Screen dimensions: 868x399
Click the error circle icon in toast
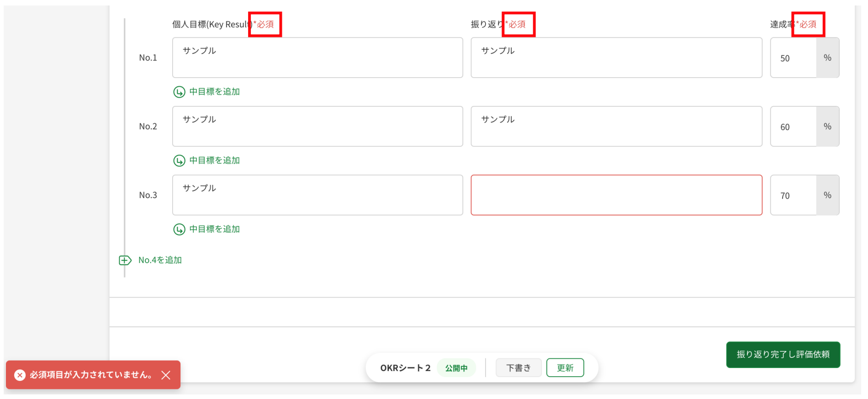pyautogui.click(x=20, y=375)
